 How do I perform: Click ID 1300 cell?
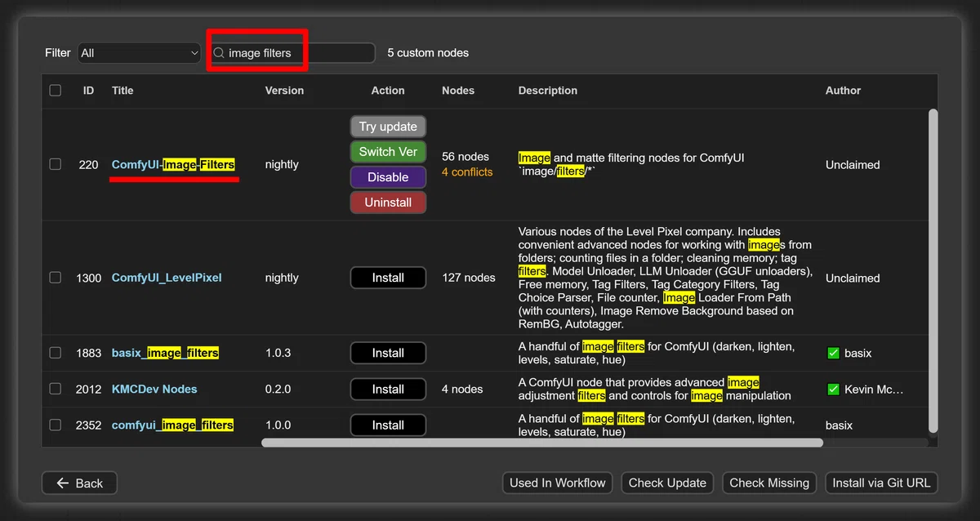[88, 278]
